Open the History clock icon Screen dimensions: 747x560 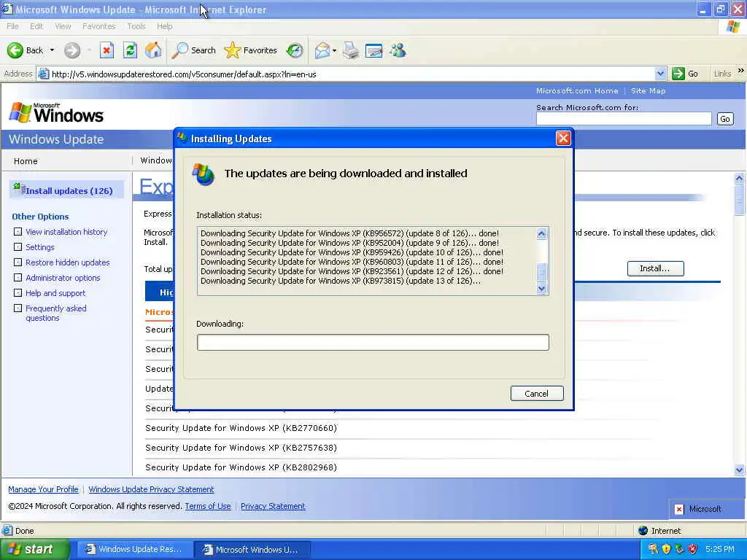[295, 50]
